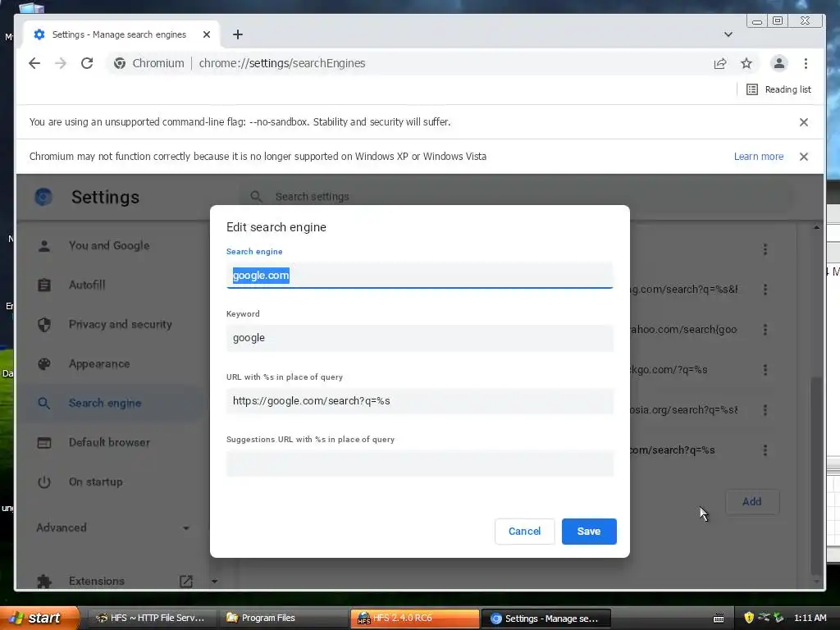
Task: Click the empty Suggestions URL field
Action: pos(419,463)
